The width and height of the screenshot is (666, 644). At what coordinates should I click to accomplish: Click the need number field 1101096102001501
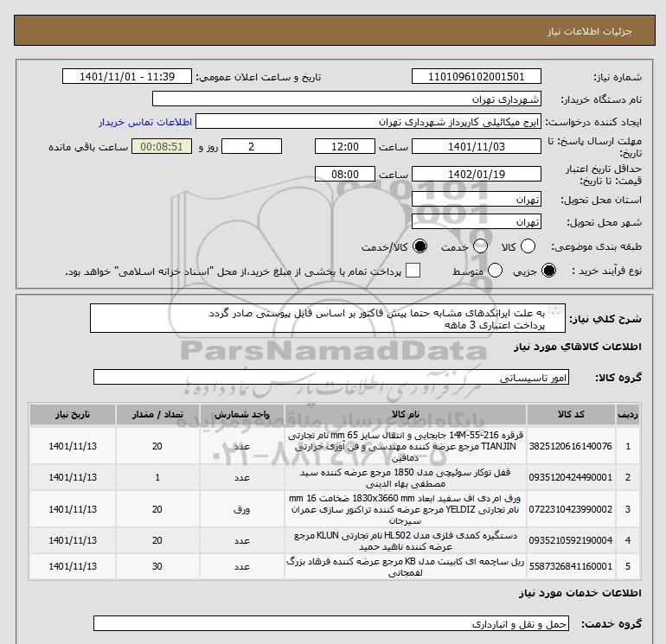[x=476, y=76]
